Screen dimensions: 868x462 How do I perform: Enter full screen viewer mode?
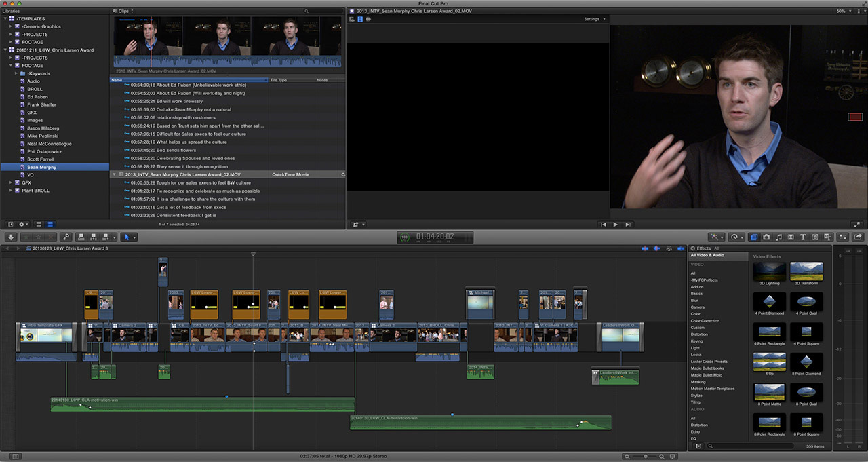point(857,224)
